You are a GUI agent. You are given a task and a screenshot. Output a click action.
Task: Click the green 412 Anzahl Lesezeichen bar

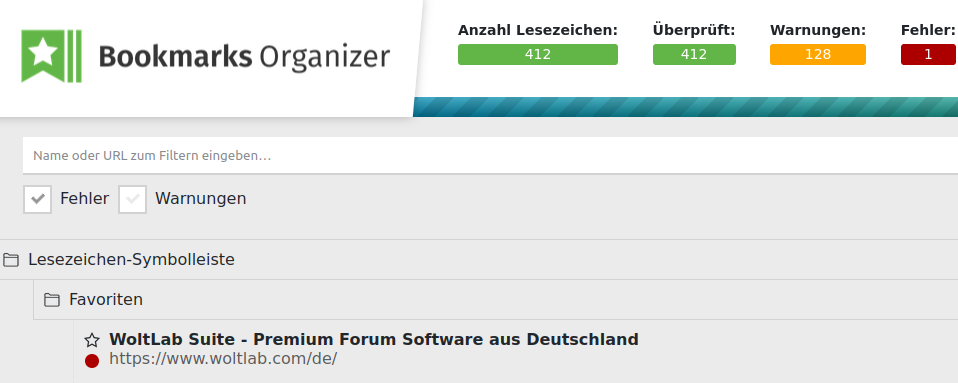pyautogui.click(x=538, y=54)
